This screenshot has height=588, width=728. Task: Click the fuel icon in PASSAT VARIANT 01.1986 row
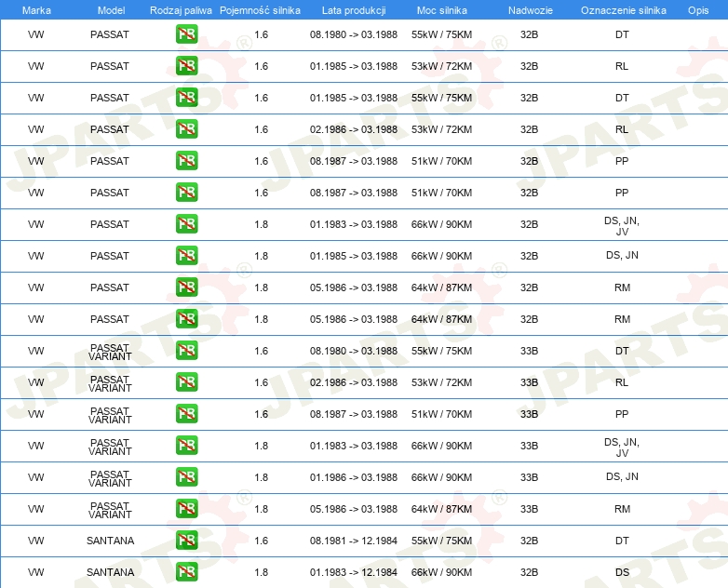(x=186, y=477)
